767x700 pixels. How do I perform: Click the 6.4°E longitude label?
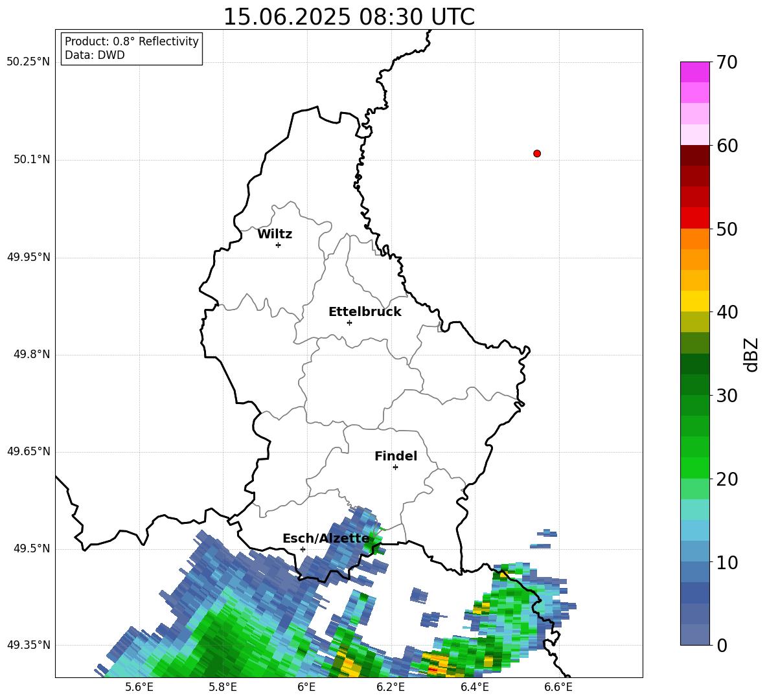point(474,688)
